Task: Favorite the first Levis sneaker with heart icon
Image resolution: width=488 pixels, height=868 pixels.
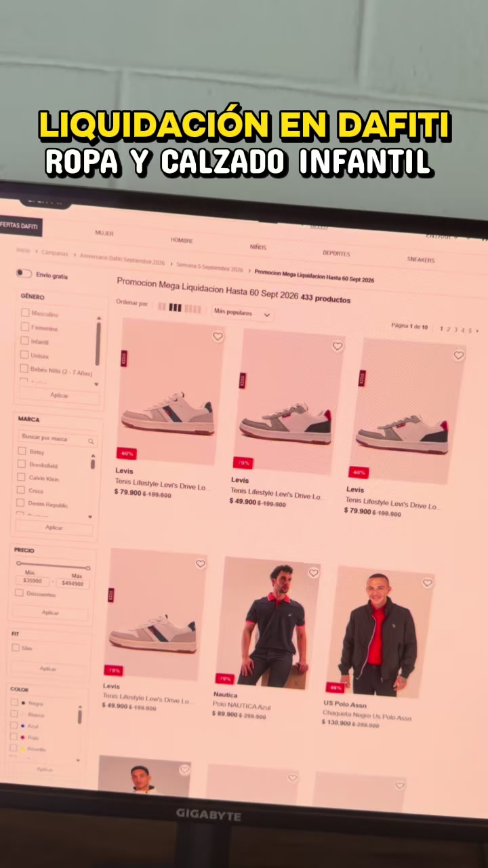Action: [218, 336]
